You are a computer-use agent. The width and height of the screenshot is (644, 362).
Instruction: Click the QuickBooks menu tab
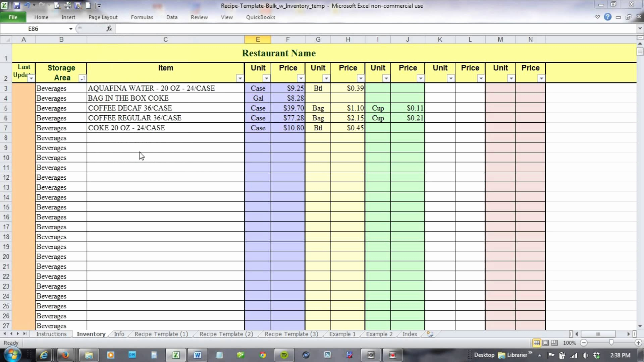click(x=261, y=17)
